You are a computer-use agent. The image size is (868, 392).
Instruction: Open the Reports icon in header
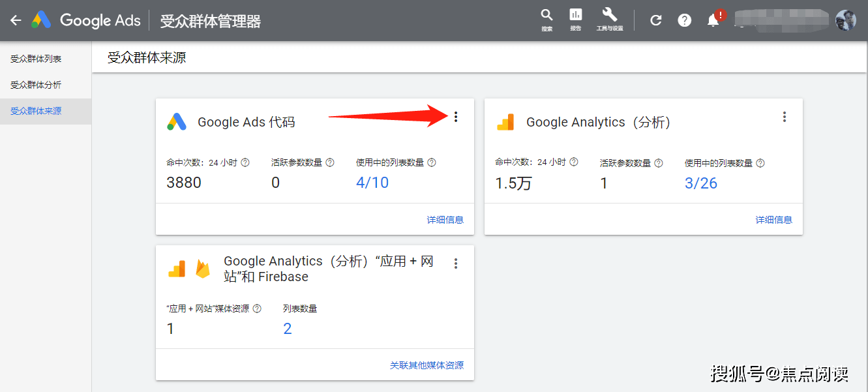pos(575,19)
